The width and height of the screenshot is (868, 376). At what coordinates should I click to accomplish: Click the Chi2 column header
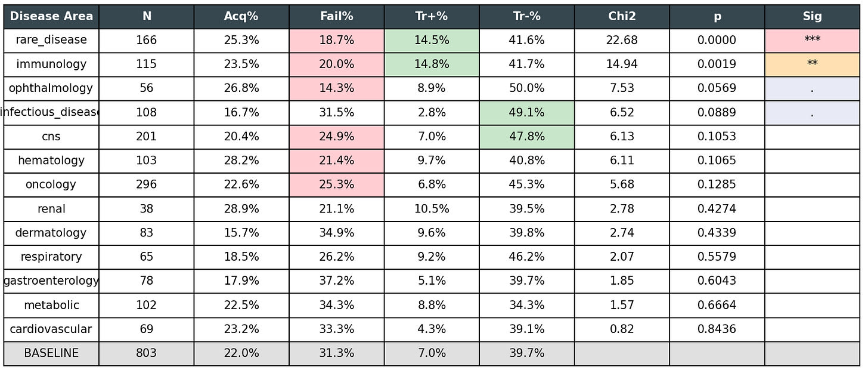622,17
